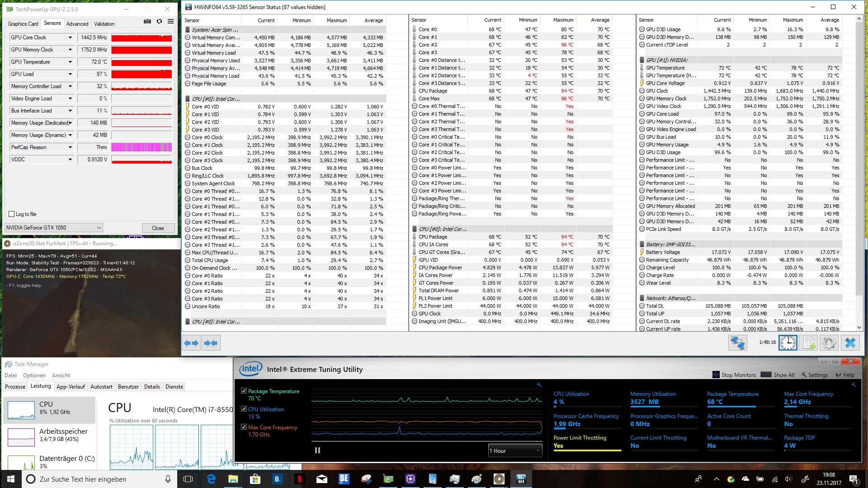Open the GPU Core Clock dropdown in GPU-Z

pos(70,38)
